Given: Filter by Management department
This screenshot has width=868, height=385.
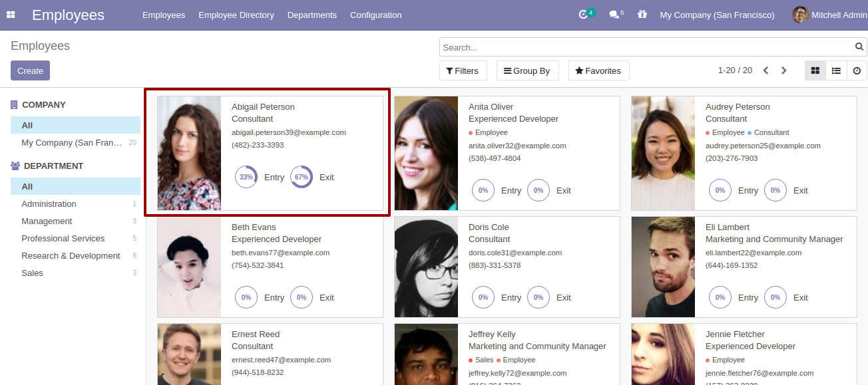Looking at the screenshot, I should click(x=75, y=221).
